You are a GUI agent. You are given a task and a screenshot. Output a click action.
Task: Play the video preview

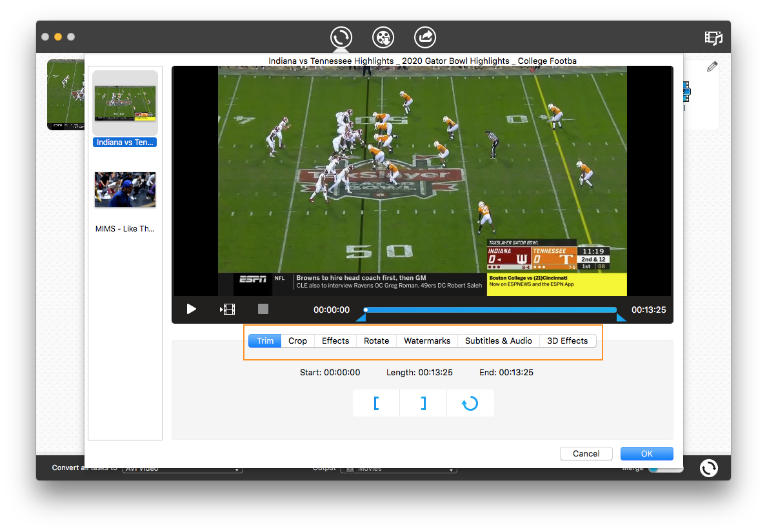pyautogui.click(x=191, y=309)
